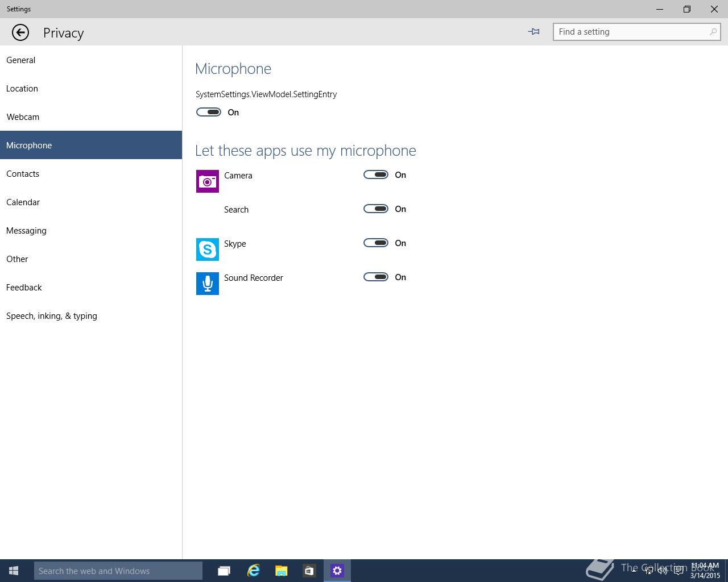Screen dimensions: 728x582
Task: Restore down the Settings window
Action: (x=687, y=9)
